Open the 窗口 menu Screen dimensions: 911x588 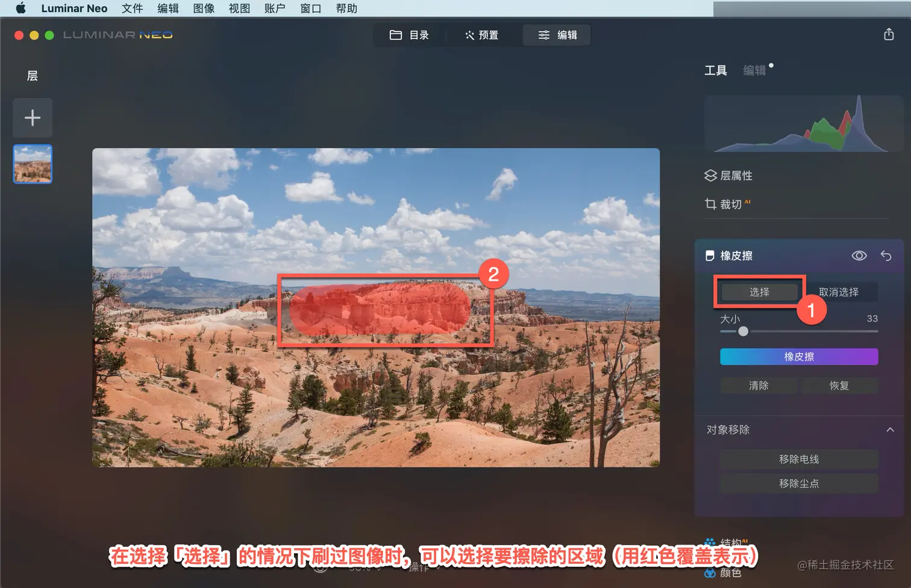point(311,8)
